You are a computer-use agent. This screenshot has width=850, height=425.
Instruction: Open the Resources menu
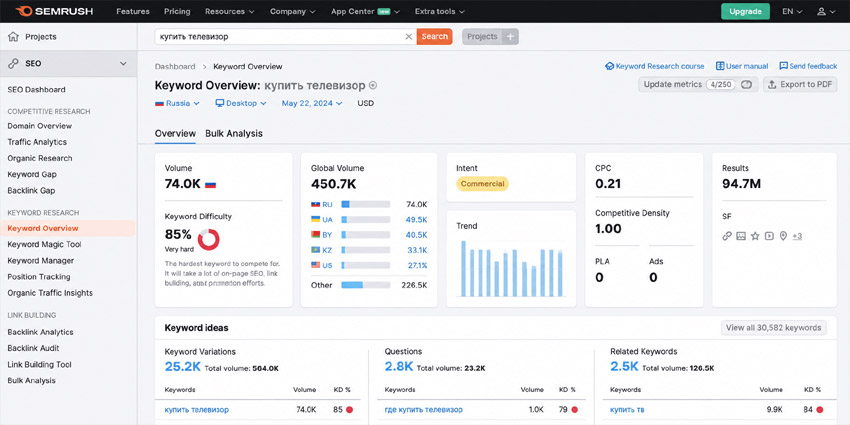coord(230,11)
